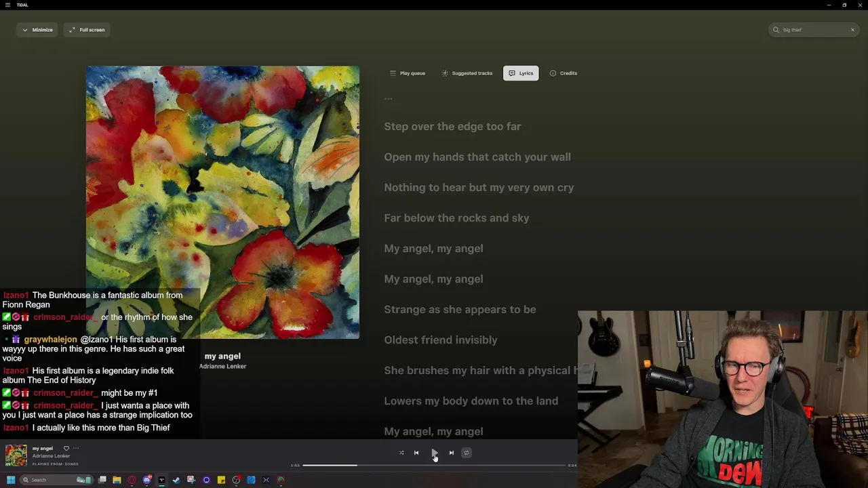
Task: Open more options ellipsis in player bar
Action: pyautogui.click(x=76, y=449)
